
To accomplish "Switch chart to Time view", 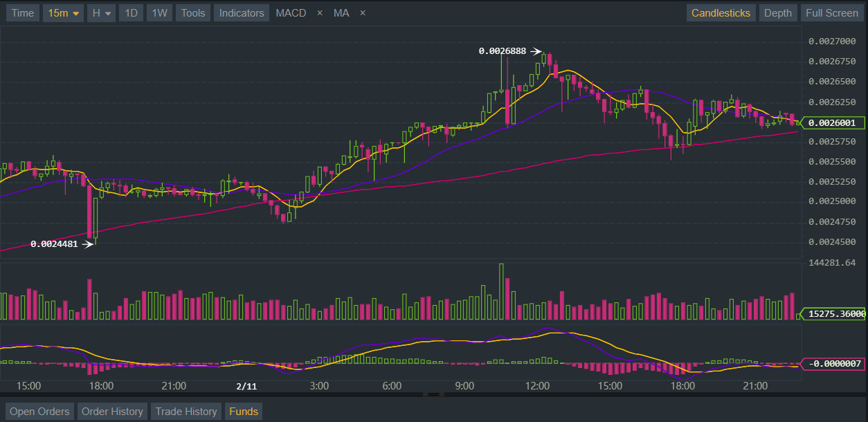I will click(x=22, y=13).
